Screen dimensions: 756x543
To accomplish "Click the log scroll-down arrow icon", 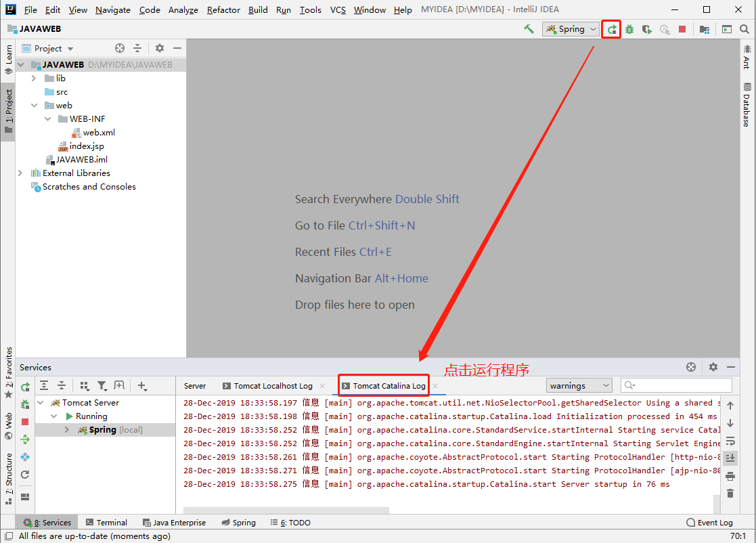I will (730, 423).
